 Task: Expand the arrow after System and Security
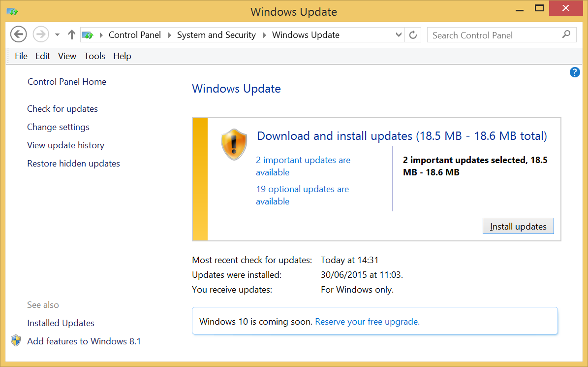pos(265,35)
